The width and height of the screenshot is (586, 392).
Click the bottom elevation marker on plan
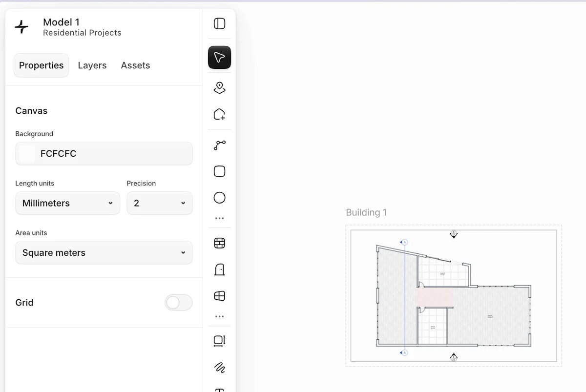coord(454,357)
